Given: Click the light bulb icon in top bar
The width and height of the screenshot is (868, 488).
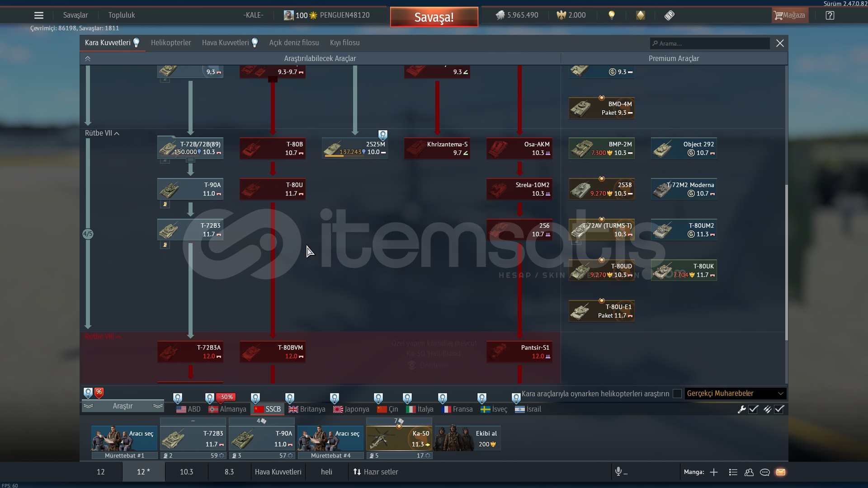Looking at the screenshot, I should pos(612,15).
